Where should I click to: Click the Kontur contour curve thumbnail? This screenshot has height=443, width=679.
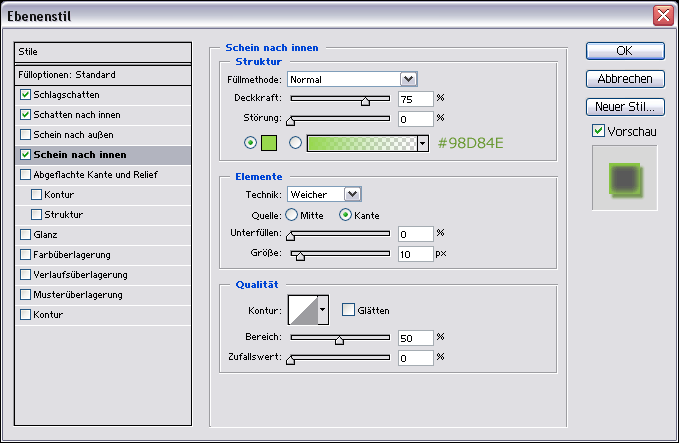(303, 310)
